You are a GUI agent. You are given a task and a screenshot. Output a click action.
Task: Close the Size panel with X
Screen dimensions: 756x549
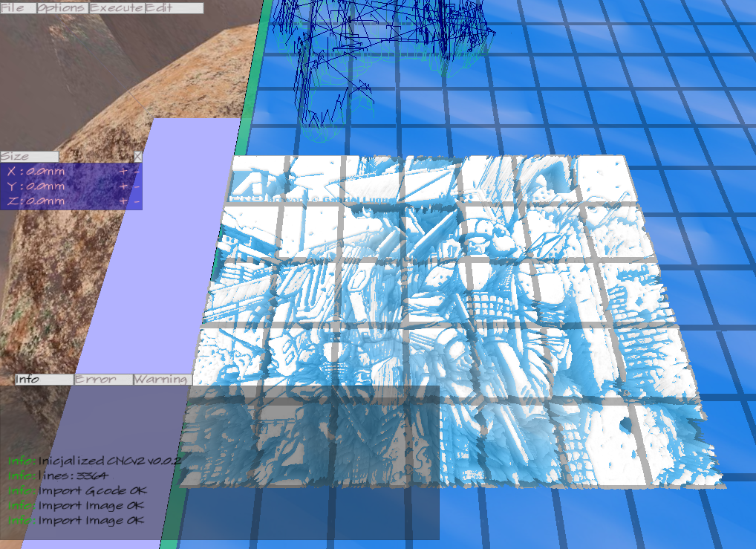[138, 156]
